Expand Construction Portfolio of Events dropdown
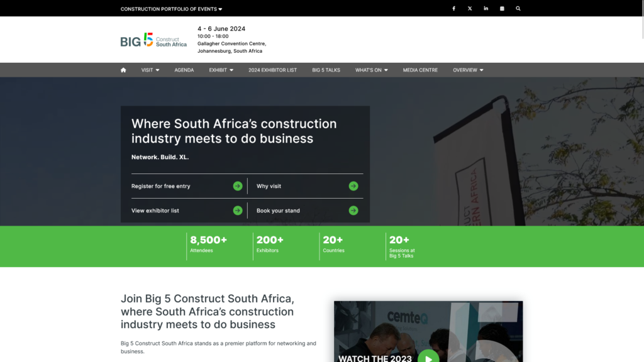This screenshot has height=362, width=644. [171, 9]
